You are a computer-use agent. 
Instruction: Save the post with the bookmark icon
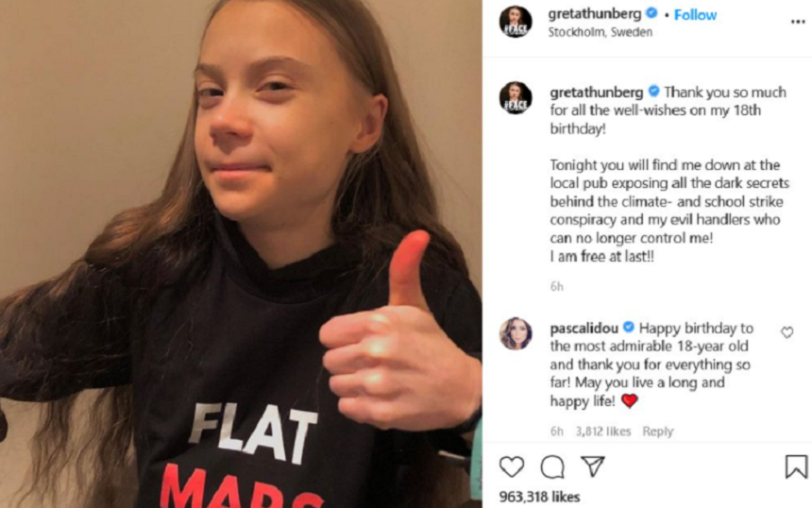(796, 466)
